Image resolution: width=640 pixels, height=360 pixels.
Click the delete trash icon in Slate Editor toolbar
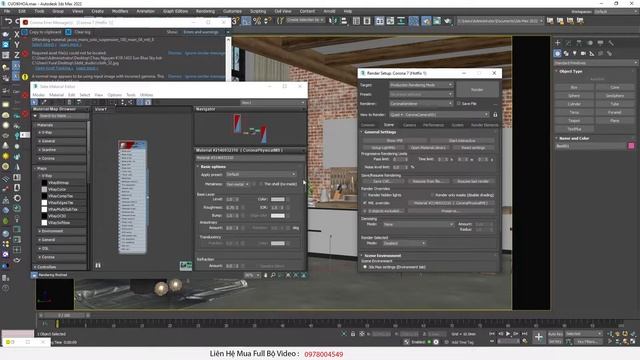point(70,102)
